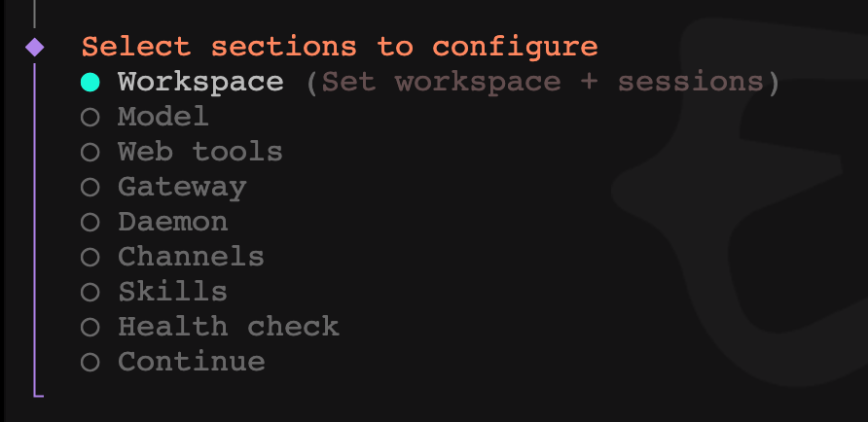Image resolution: width=868 pixels, height=422 pixels.
Task: Toggle the circle next to Skills
Action: 90,293
